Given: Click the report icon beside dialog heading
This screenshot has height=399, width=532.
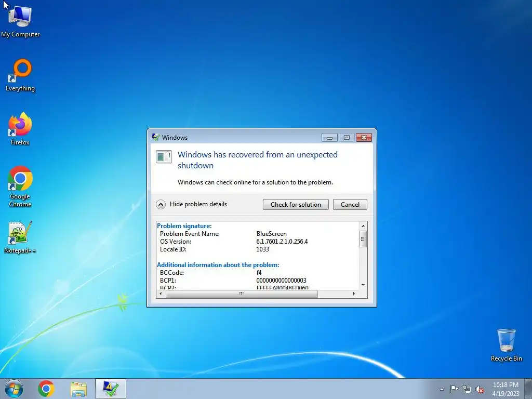Looking at the screenshot, I should point(164,157).
